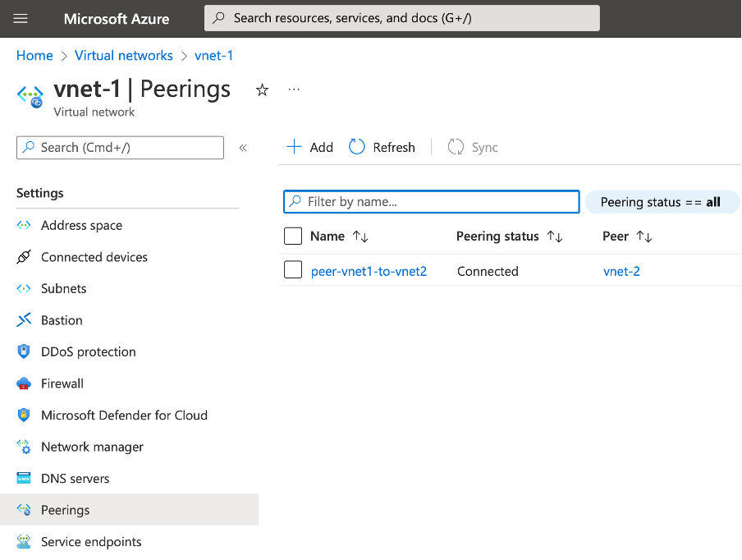Click the DDoS protection shield icon
This screenshot has height=560, width=742.
[24, 351]
